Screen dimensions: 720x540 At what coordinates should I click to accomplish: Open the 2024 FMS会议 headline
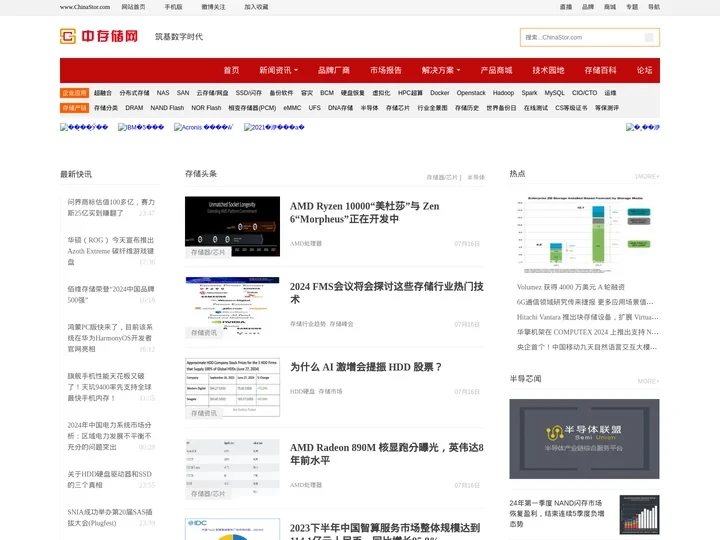[387, 293]
